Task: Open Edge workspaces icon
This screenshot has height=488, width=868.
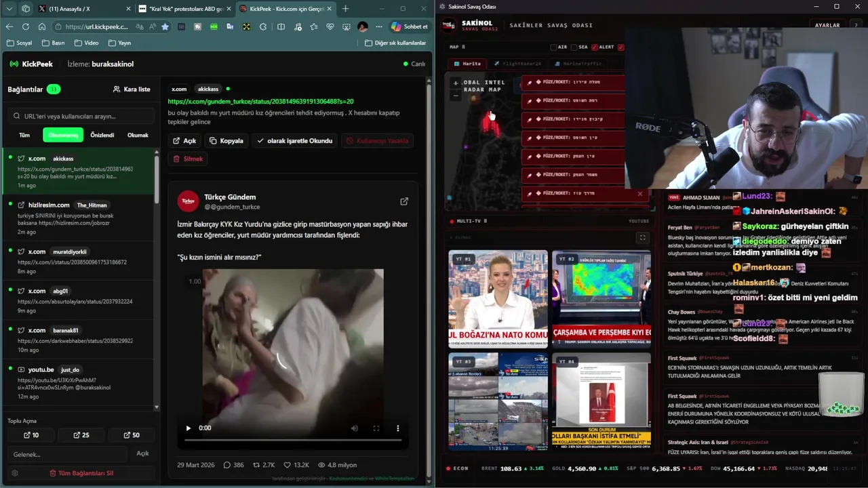Action: click(x=26, y=9)
